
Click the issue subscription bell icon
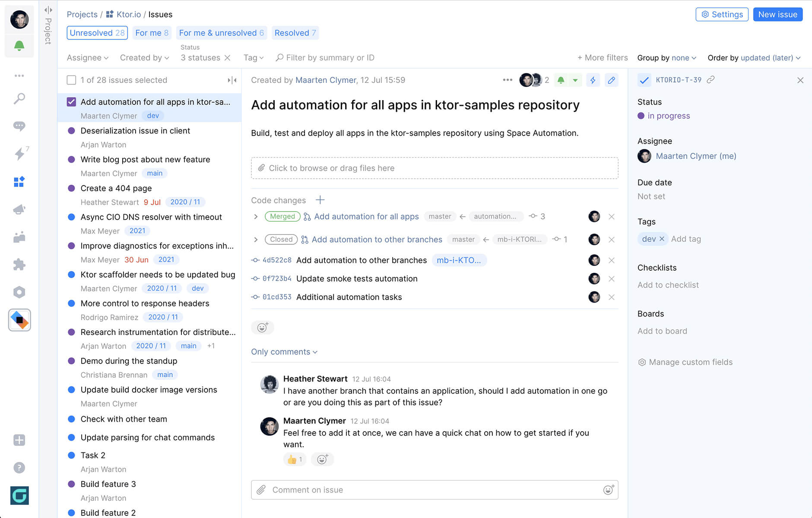pos(561,80)
